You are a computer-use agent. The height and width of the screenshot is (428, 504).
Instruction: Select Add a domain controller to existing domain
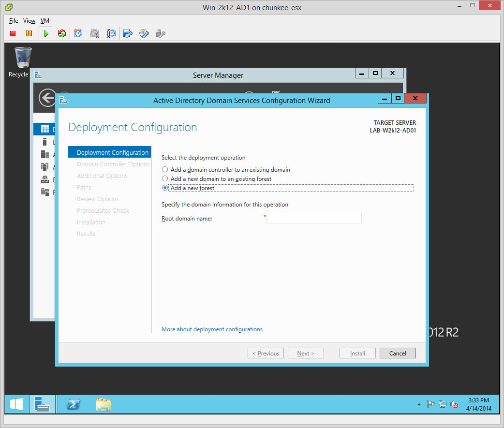(165, 170)
